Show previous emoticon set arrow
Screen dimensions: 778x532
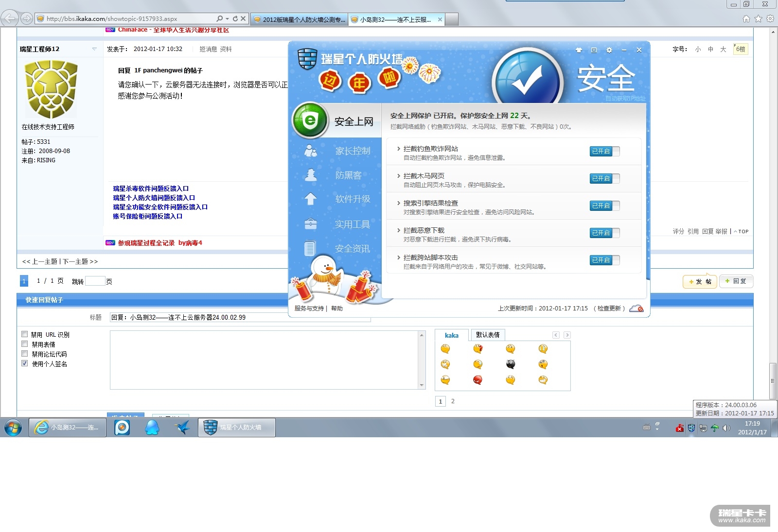point(556,335)
